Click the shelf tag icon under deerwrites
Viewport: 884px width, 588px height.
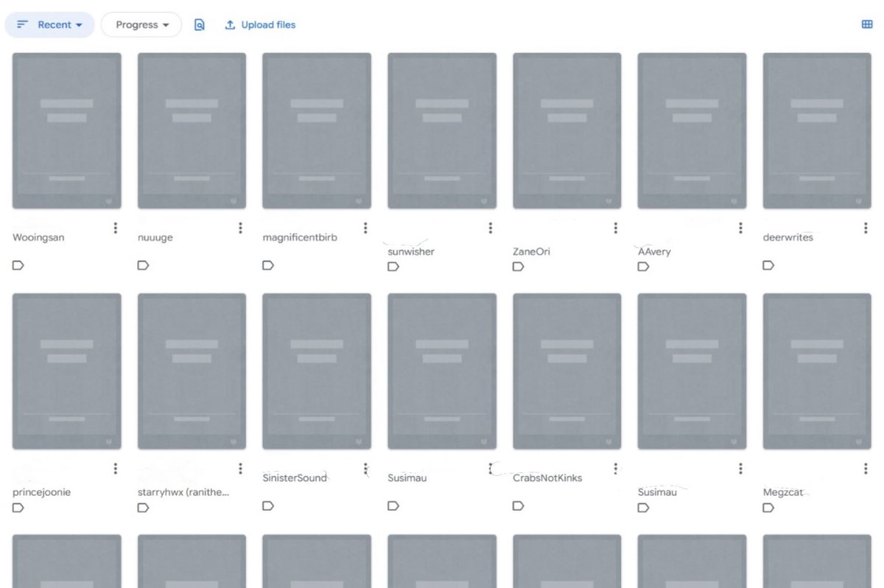pyautogui.click(x=768, y=265)
